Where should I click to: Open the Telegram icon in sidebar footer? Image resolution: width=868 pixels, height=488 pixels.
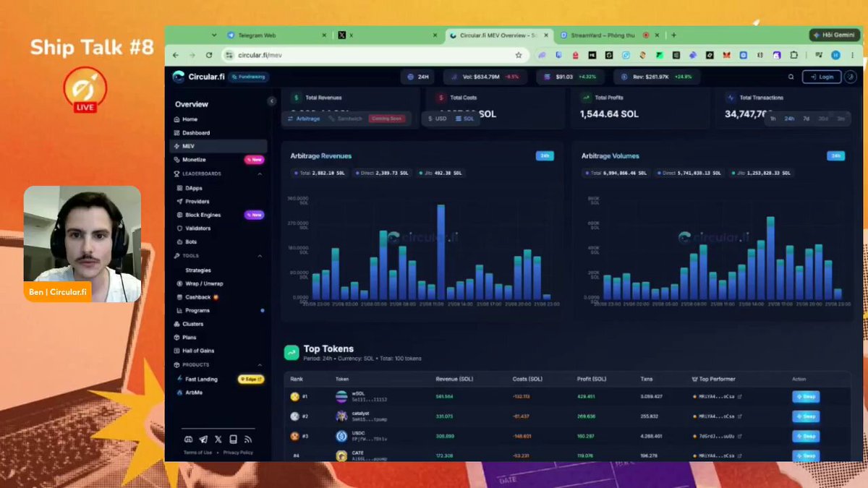pyautogui.click(x=203, y=439)
